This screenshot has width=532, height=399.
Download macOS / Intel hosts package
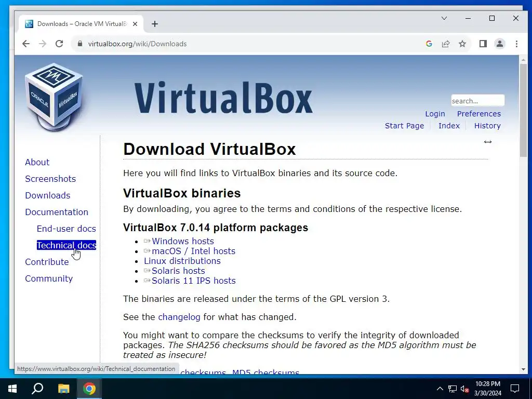tap(193, 251)
